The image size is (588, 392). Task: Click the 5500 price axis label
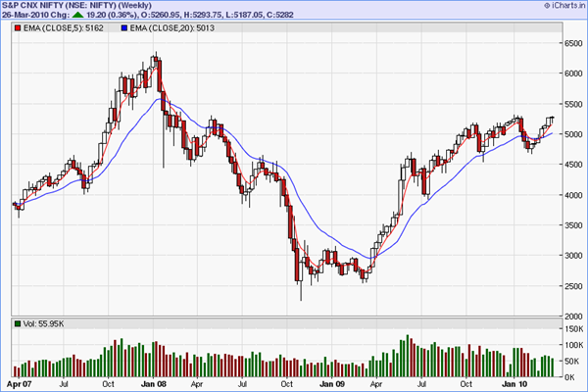tap(573, 104)
